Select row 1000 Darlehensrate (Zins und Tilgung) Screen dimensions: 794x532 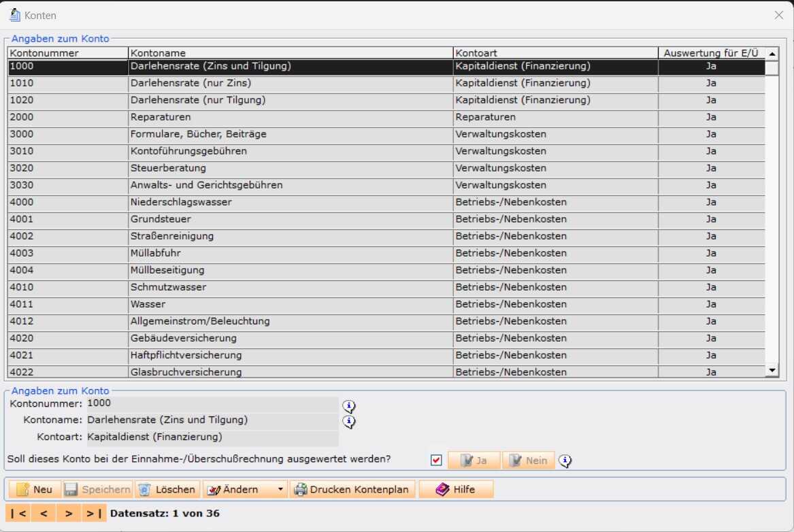pos(386,67)
